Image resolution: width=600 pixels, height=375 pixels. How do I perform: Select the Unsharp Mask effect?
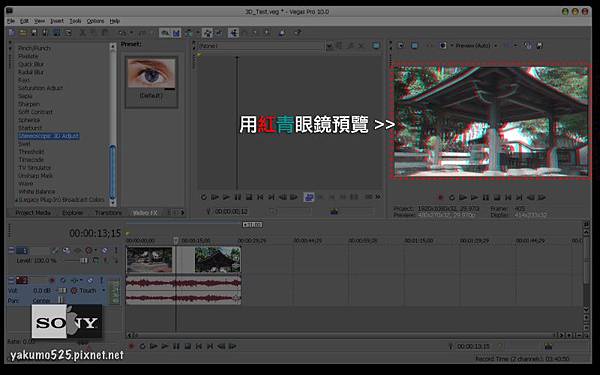[35, 176]
